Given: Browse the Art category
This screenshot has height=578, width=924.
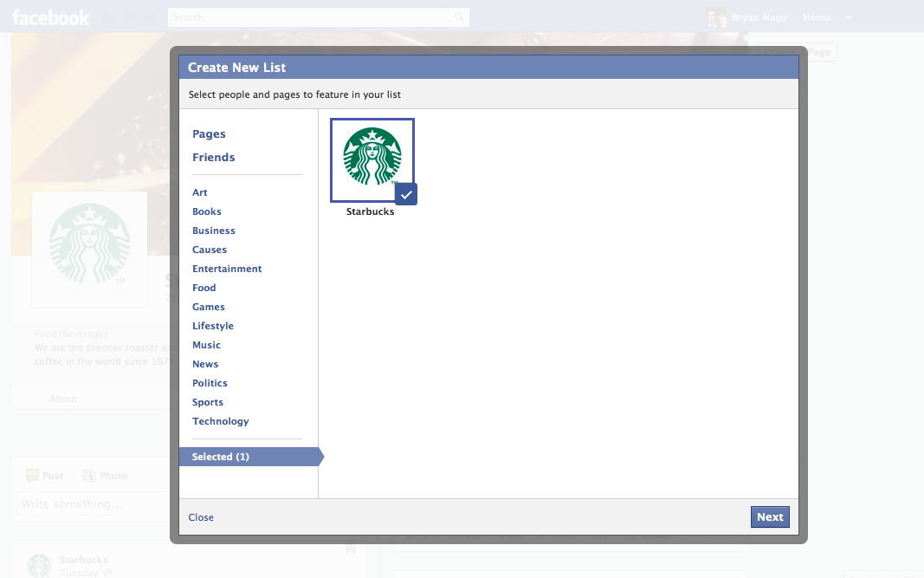Looking at the screenshot, I should point(200,192).
